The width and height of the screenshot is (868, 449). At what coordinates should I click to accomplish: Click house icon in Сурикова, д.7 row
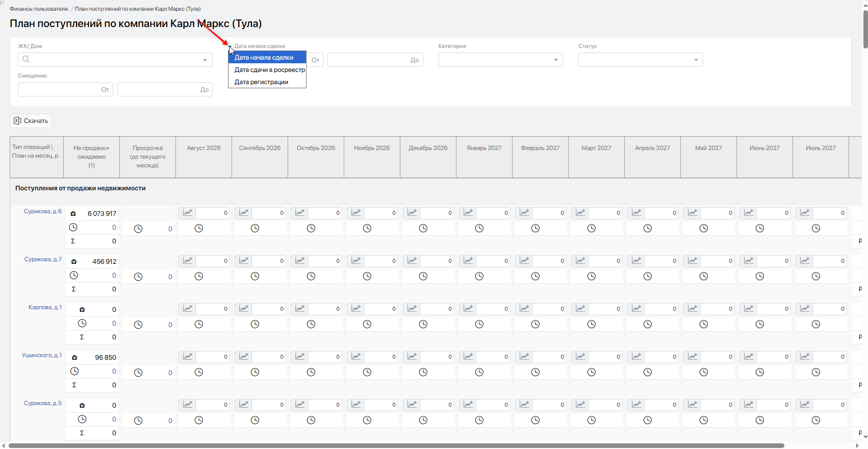coord(74,262)
